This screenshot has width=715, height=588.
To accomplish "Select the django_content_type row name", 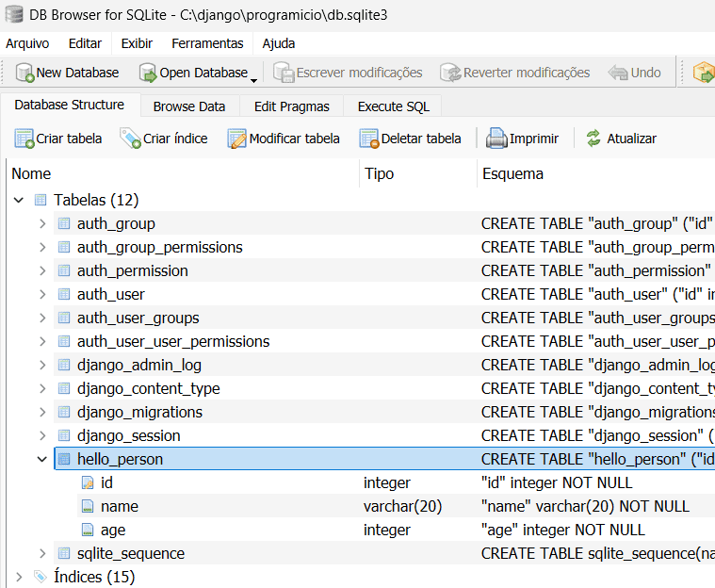I will click(x=149, y=388).
